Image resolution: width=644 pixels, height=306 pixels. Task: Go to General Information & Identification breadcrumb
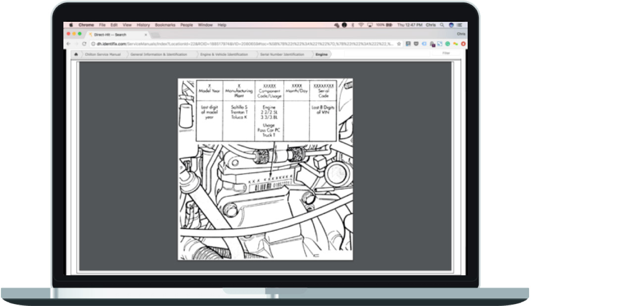click(159, 54)
